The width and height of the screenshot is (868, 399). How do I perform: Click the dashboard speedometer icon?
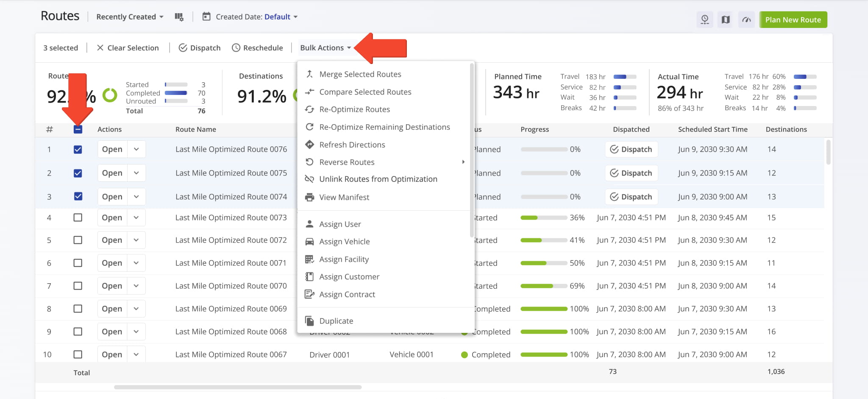tap(746, 20)
